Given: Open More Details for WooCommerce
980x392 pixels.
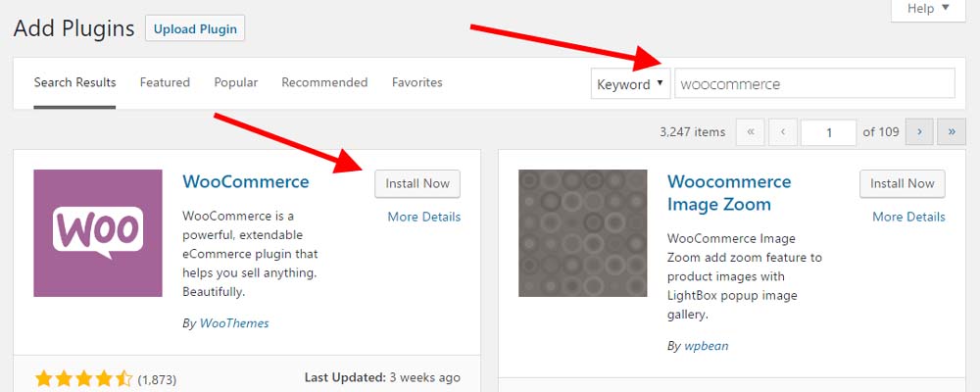Looking at the screenshot, I should (423, 217).
